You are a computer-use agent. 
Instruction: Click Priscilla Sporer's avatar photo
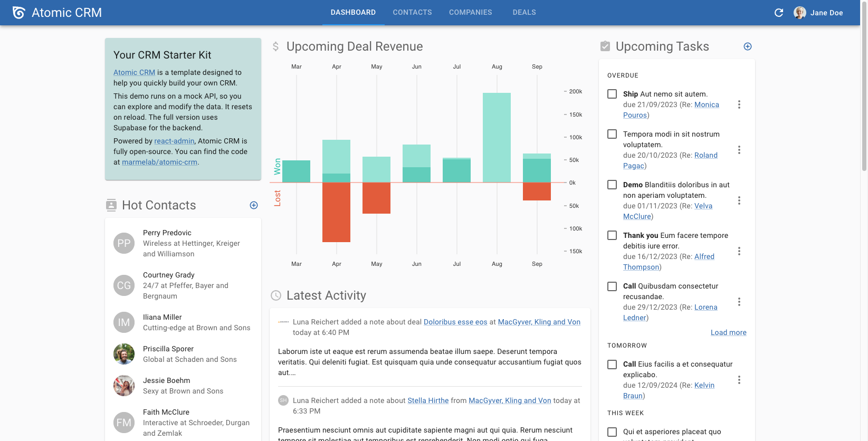point(124,354)
